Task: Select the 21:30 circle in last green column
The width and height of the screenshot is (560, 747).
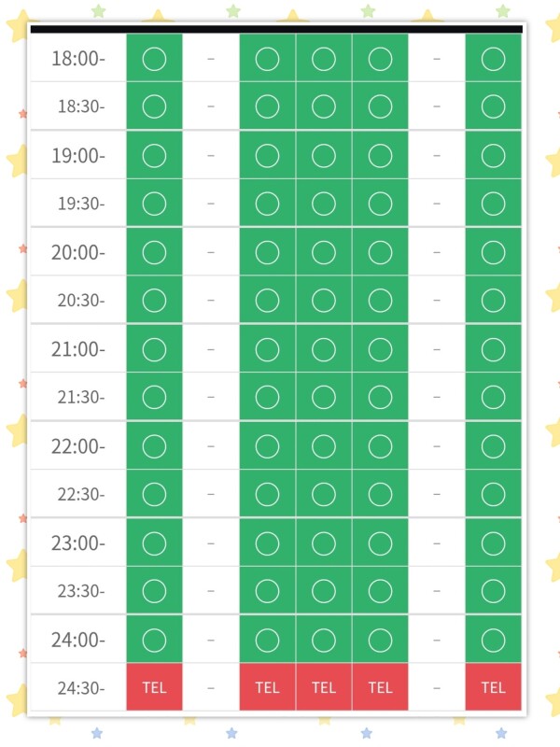Action: [493, 397]
